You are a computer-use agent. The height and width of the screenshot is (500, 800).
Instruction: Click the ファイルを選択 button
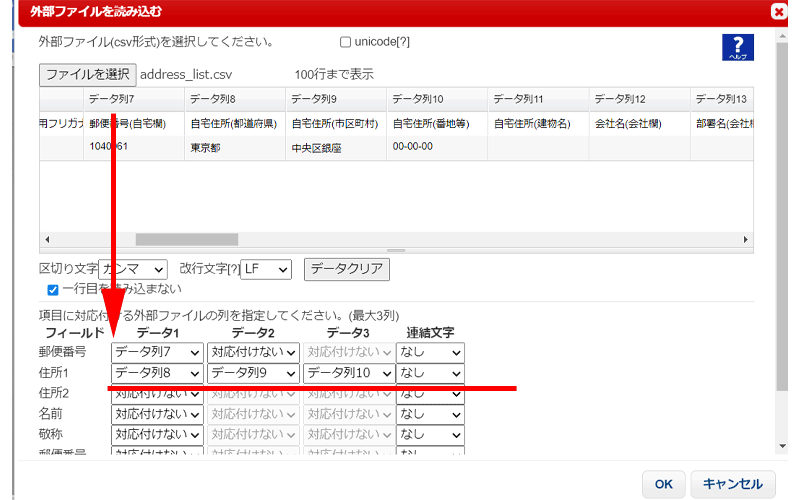click(88, 74)
